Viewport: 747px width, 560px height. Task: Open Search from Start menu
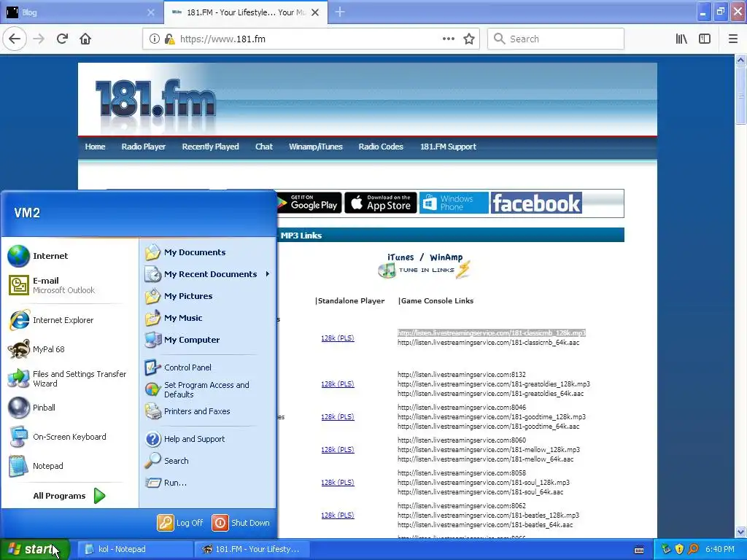(x=208, y=461)
